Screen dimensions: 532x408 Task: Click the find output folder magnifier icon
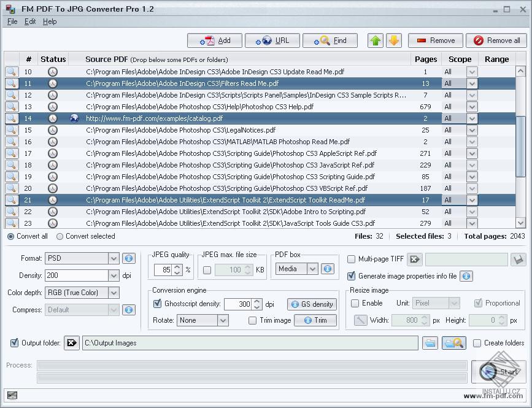[454, 343]
